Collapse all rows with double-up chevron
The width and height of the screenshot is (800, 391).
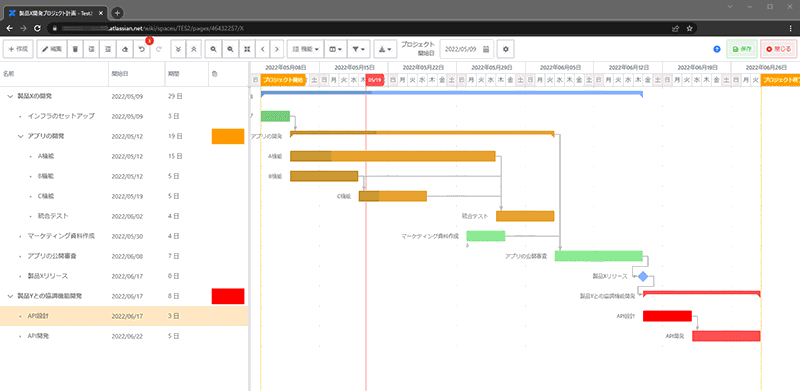(193, 50)
